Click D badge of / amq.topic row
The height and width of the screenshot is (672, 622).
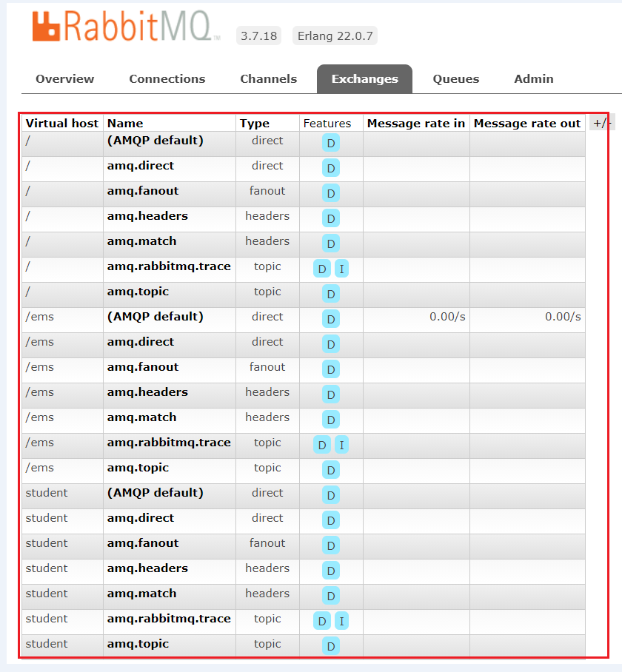point(331,294)
